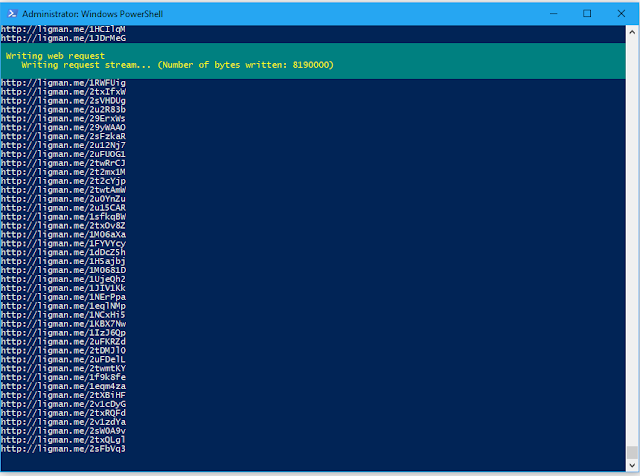Click the URL ending in 29yWAAO
This screenshot has width=640, height=476.
point(63,127)
